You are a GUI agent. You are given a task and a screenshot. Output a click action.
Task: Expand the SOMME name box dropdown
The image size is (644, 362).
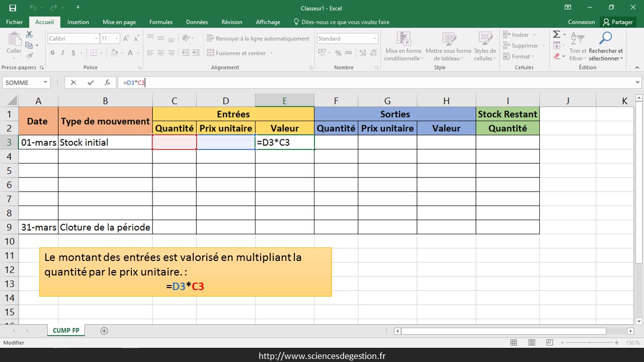(45, 82)
